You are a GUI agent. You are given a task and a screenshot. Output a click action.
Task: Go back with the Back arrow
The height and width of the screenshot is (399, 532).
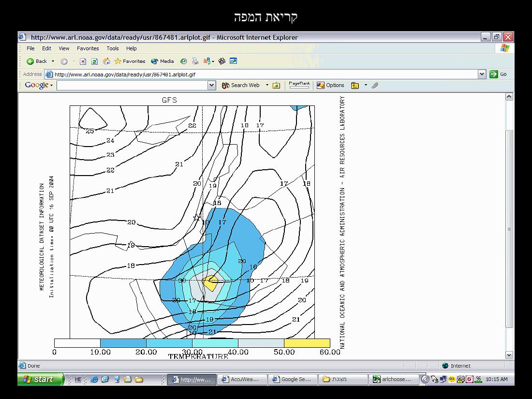(36, 61)
